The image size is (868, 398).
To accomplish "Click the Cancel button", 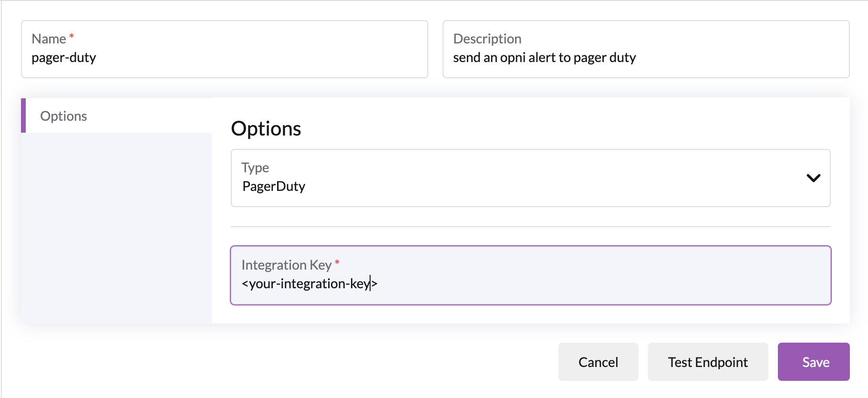I will pyautogui.click(x=598, y=362).
